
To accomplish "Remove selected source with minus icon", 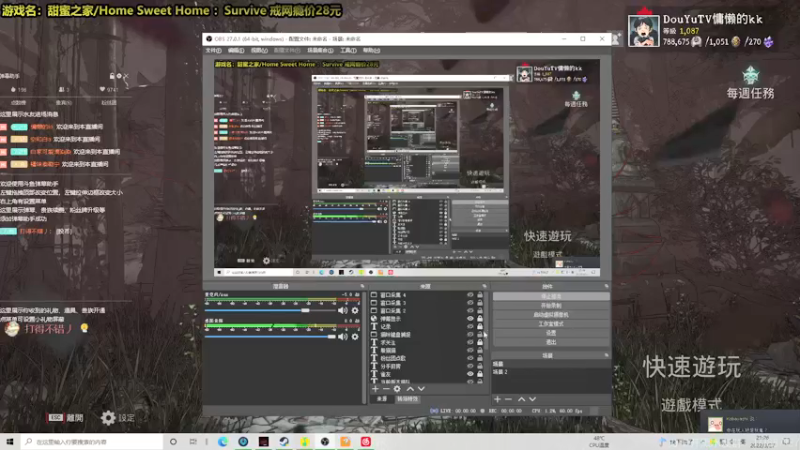I will tap(386, 389).
